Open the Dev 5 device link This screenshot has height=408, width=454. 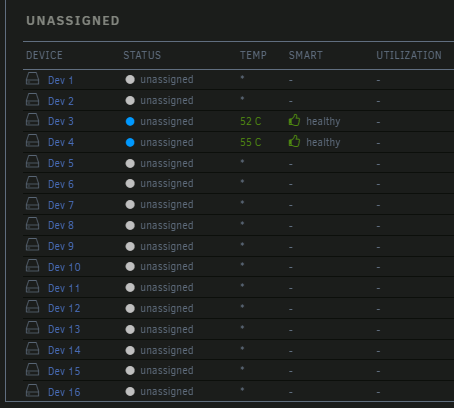click(x=61, y=163)
